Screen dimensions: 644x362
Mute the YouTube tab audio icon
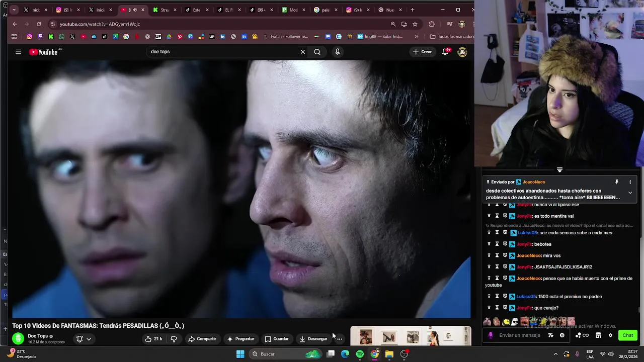pos(134,10)
